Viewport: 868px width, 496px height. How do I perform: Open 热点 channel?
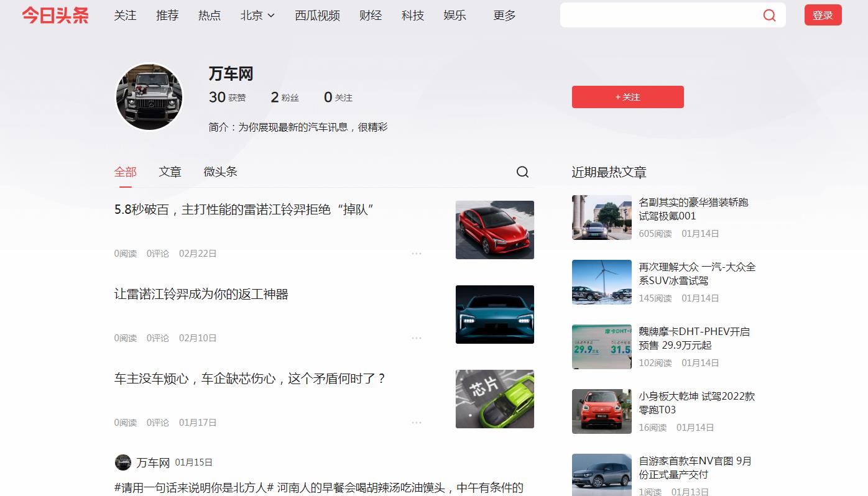[210, 16]
